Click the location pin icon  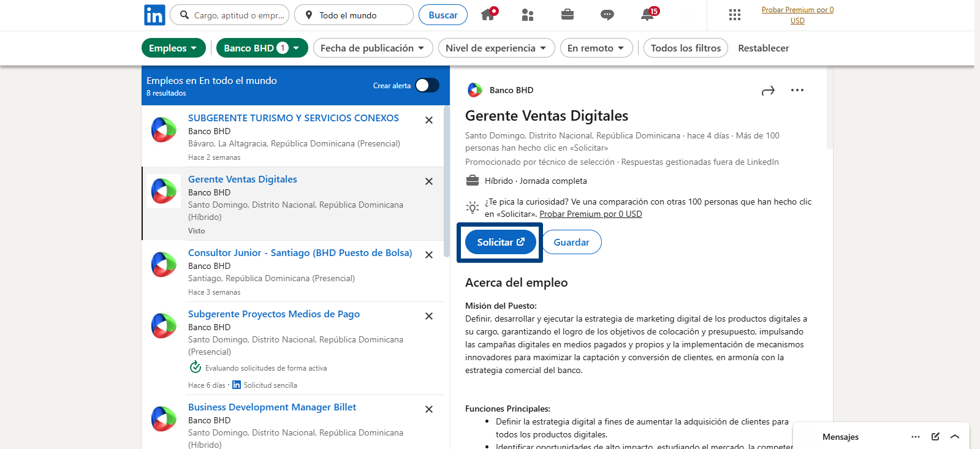pyautogui.click(x=309, y=15)
